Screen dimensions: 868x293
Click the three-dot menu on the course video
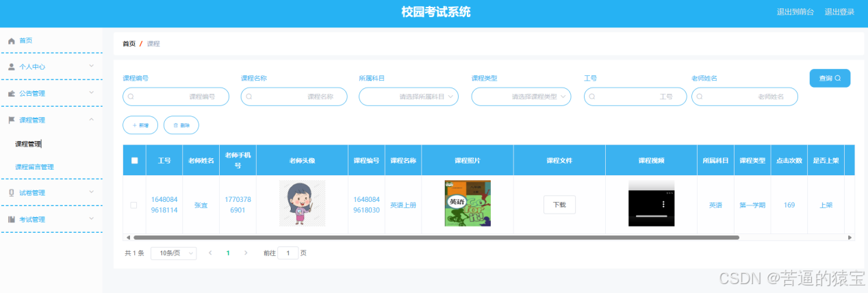click(x=663, y=204)
